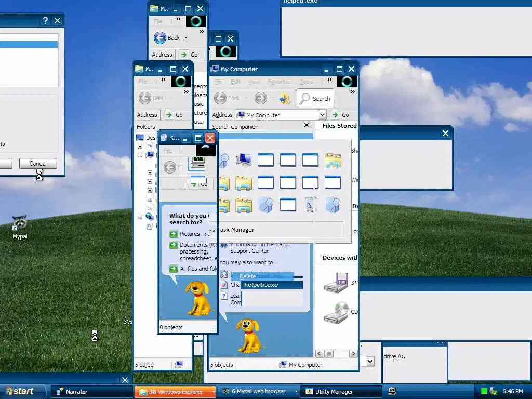Click the Rover dog in My Computer search pane
532x399 pixels.
click(250, 336)
